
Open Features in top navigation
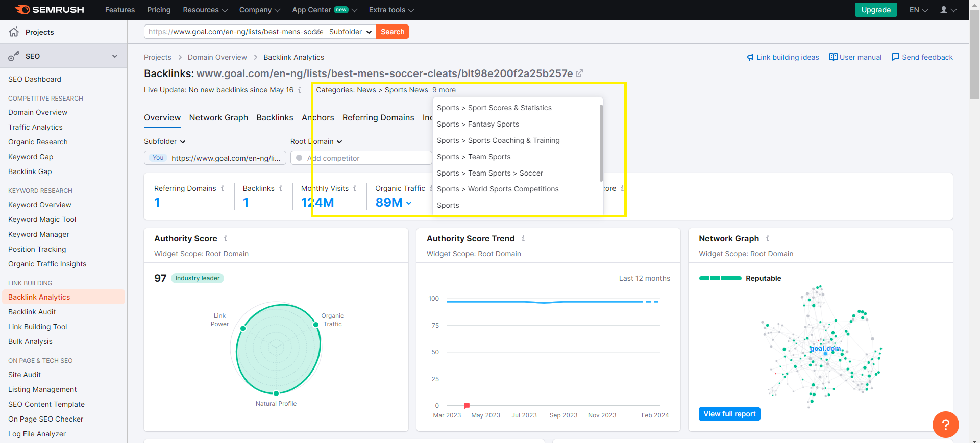click(x=120, y=10)
